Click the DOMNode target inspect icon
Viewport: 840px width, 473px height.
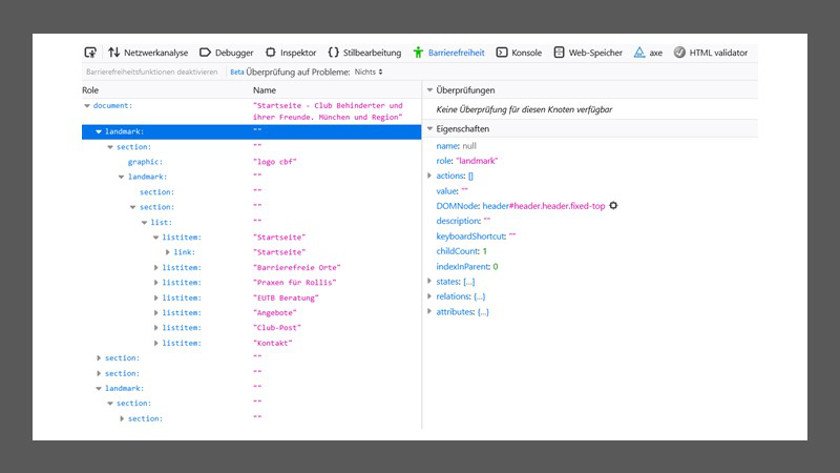point(613,206)
